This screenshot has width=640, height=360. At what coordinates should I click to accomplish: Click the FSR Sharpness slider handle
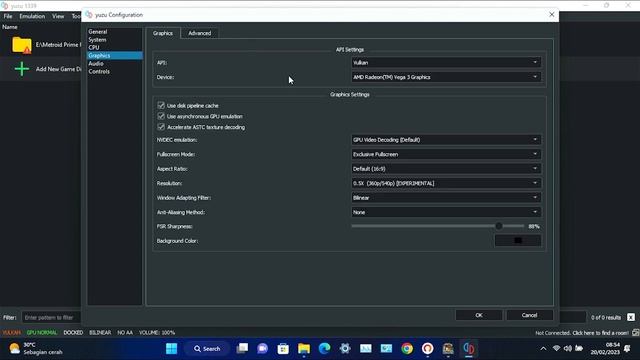coord(499,226)
